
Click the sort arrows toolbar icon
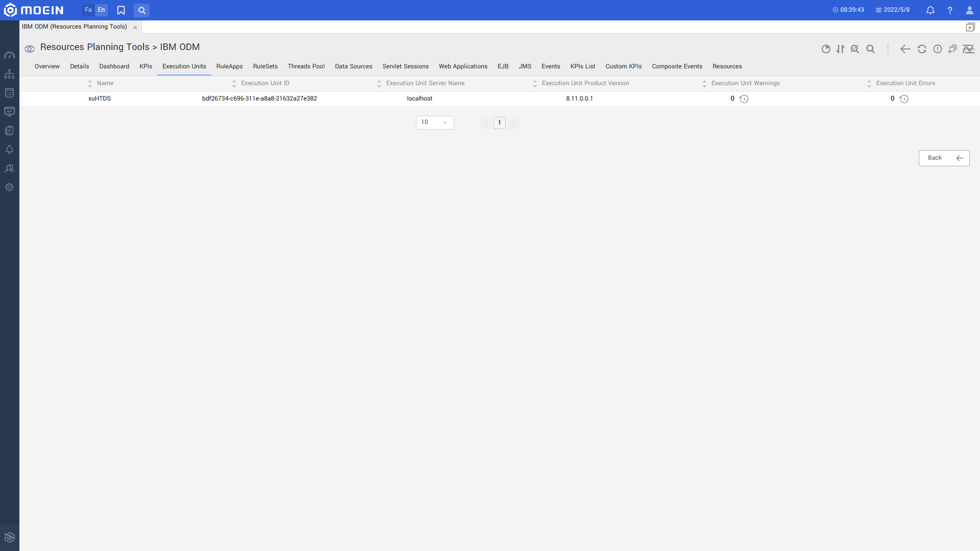(840, 49)
